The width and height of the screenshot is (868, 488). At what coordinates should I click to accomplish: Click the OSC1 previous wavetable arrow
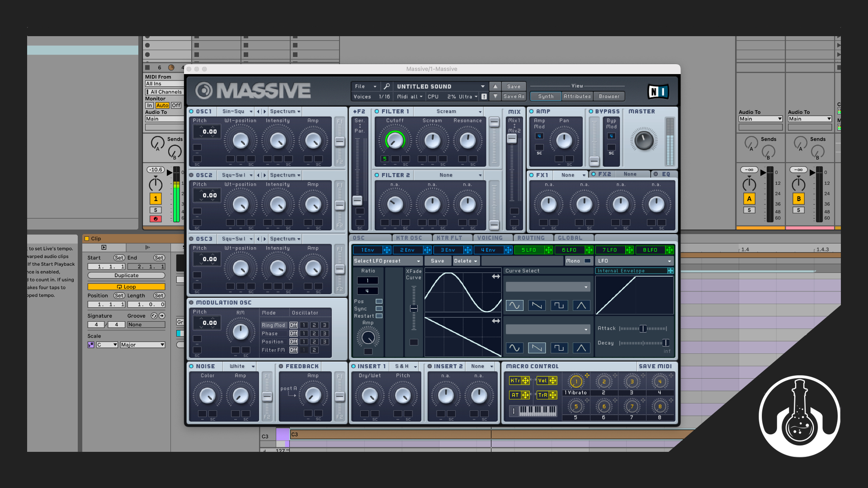(x=258, y=112)
